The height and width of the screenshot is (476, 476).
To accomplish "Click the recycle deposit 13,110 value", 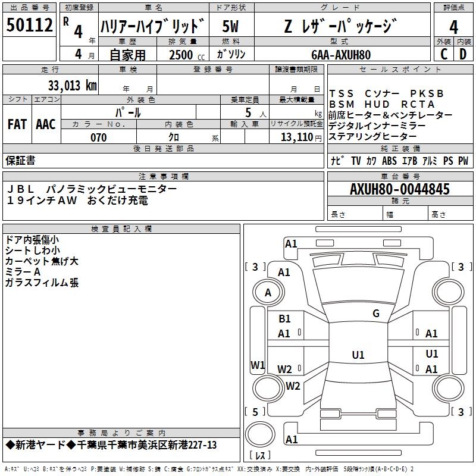I will click(296, 137).
